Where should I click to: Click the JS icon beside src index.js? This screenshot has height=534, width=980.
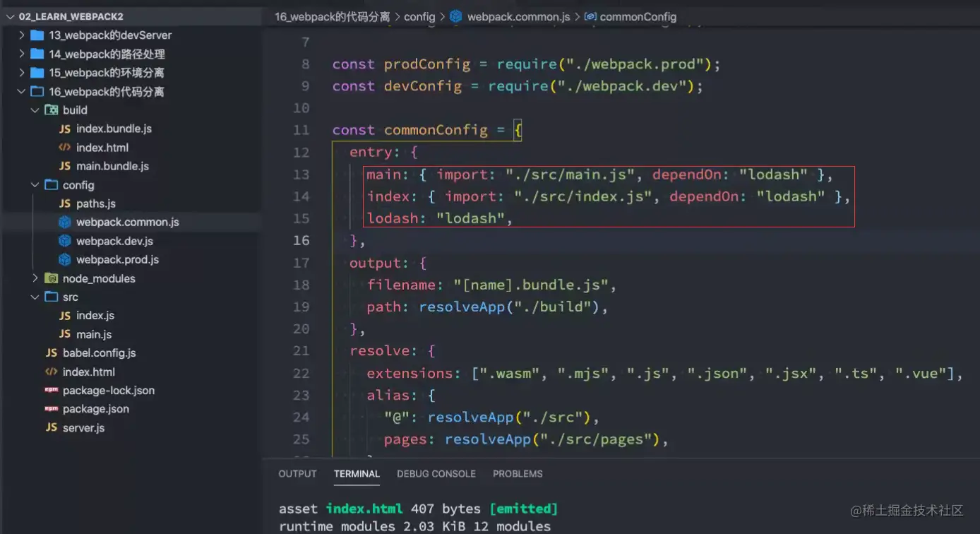coord(65,316)
